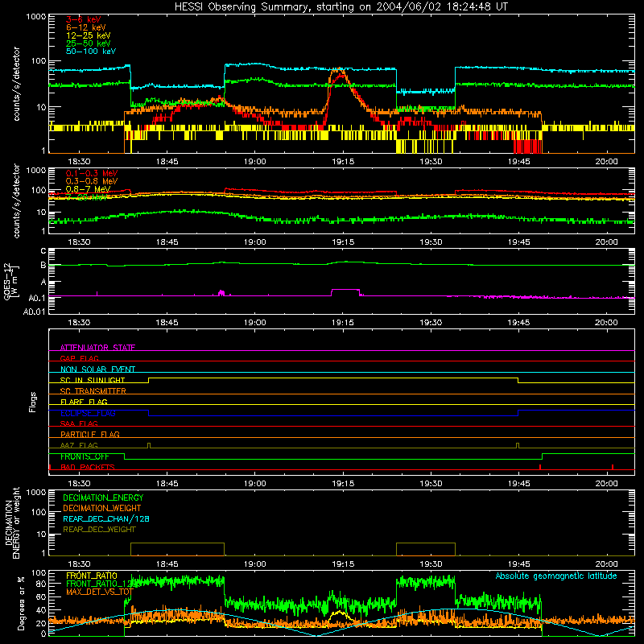
Task: Click the AAZ_FLAG label
Action: 79,445
